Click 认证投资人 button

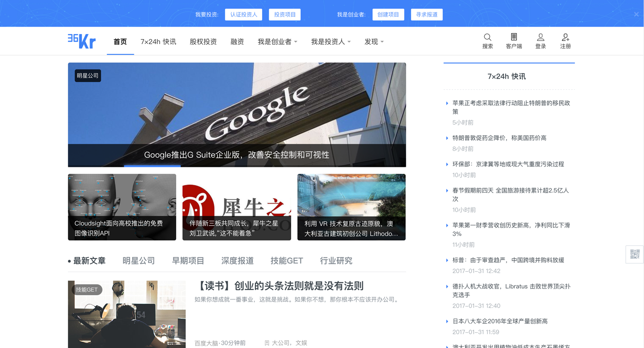click(243, 15)
